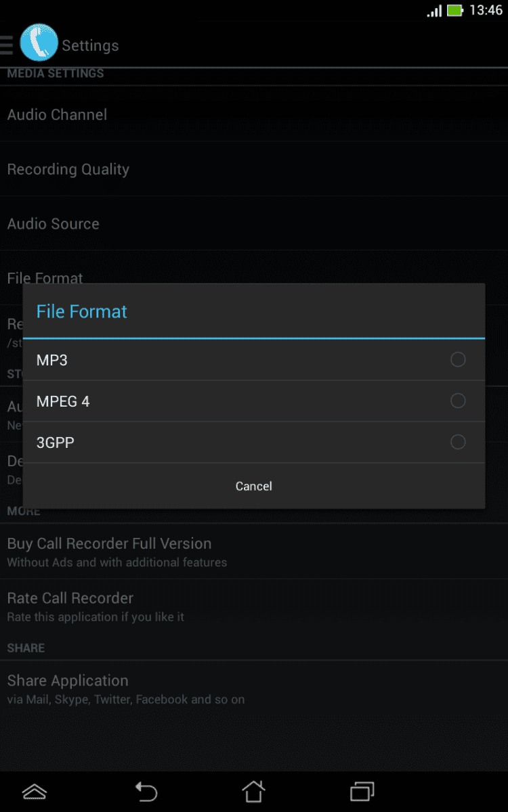The height and width of the screenshot is (812, 508).
Task: Open the hamburger navigation menu
Action: point(6,45)
